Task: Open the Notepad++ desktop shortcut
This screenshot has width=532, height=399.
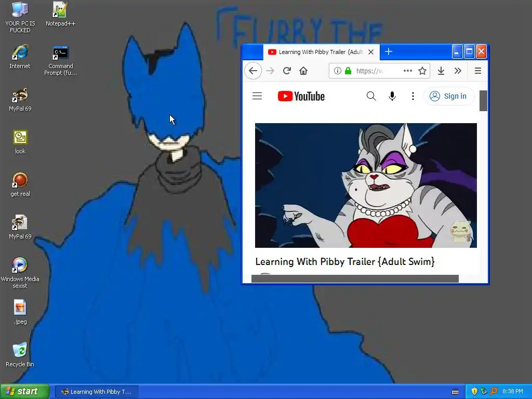Action: pyautogui.click(x=60, y=14)
